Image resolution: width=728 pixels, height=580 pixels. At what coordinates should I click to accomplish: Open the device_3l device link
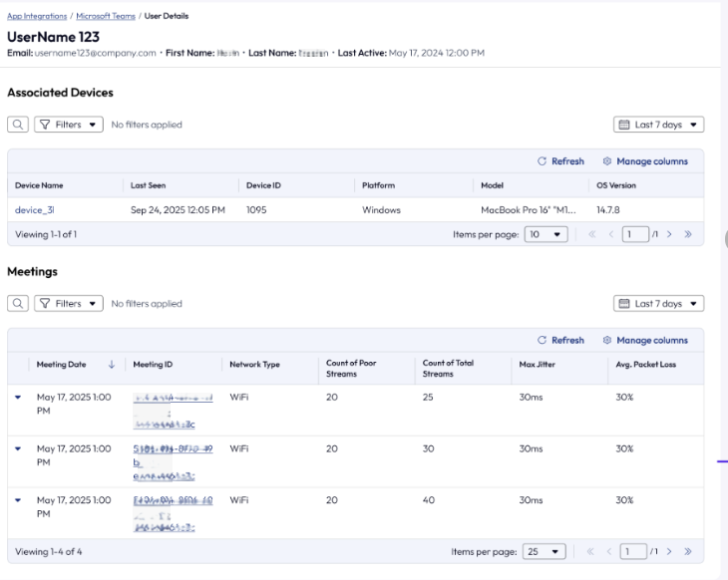click(x=34, y=209)
